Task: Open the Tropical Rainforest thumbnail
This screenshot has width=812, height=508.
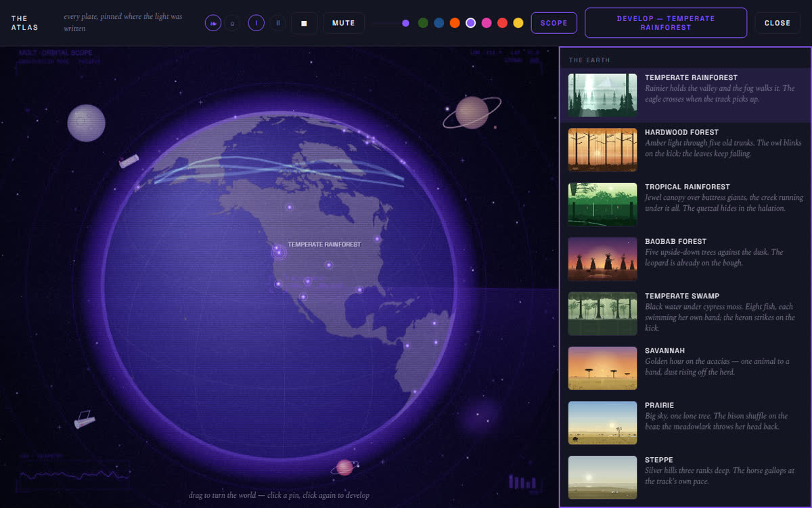Action: tap(603, 205)
